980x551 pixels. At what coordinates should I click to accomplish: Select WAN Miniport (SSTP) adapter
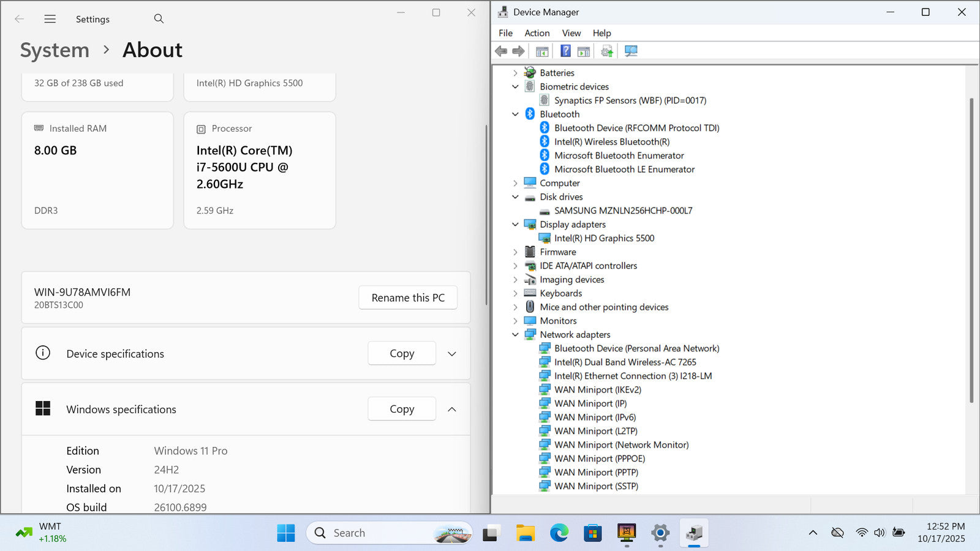pyautogui.click(x=597, y=486)
